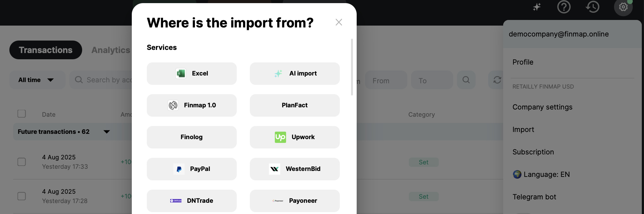Screen dimensions: 644x214
Task: Choose Excel as import source
Action: (x=192, y=74)
